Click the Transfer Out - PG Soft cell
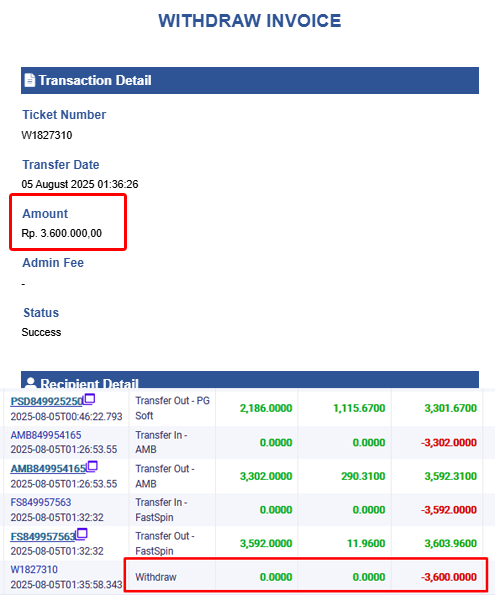Viewport: 495px width, 600px height. tap(173, 408)
